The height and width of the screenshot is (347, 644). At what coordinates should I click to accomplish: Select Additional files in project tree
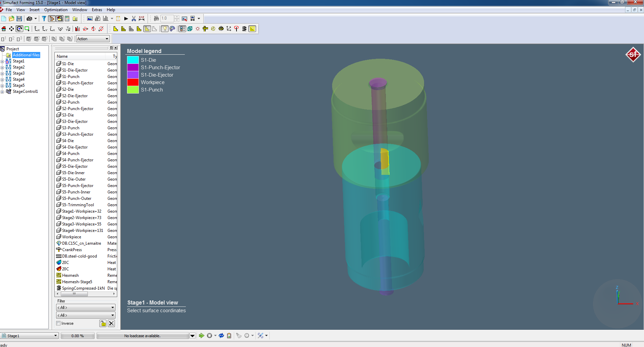(x=26, y=55)
